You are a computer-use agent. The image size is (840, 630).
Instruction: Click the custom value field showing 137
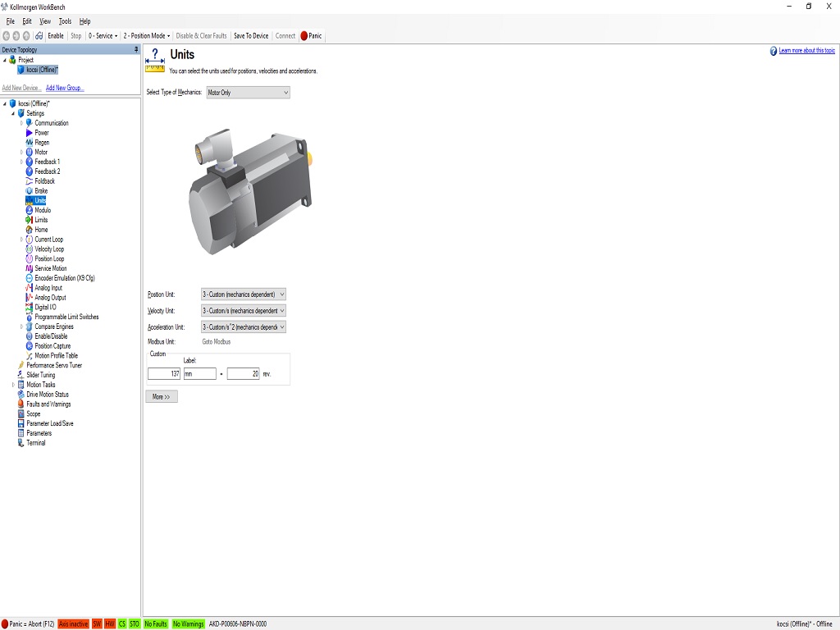[x=164, y=374]
